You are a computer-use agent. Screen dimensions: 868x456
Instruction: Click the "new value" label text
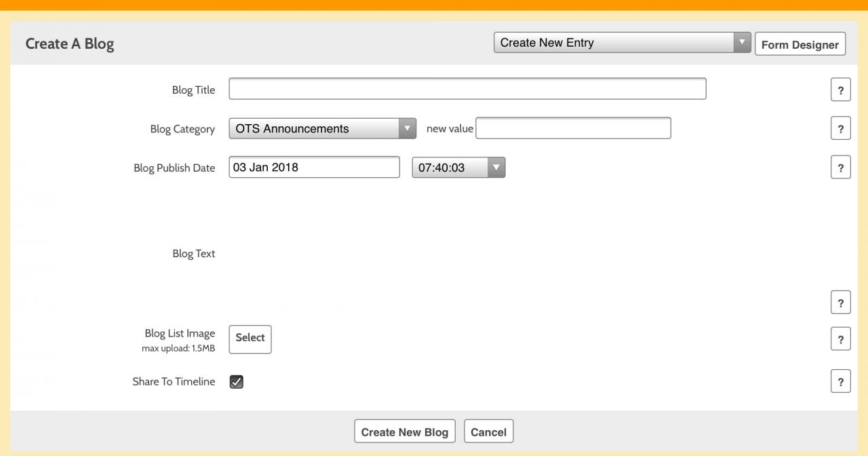[450, 128]
